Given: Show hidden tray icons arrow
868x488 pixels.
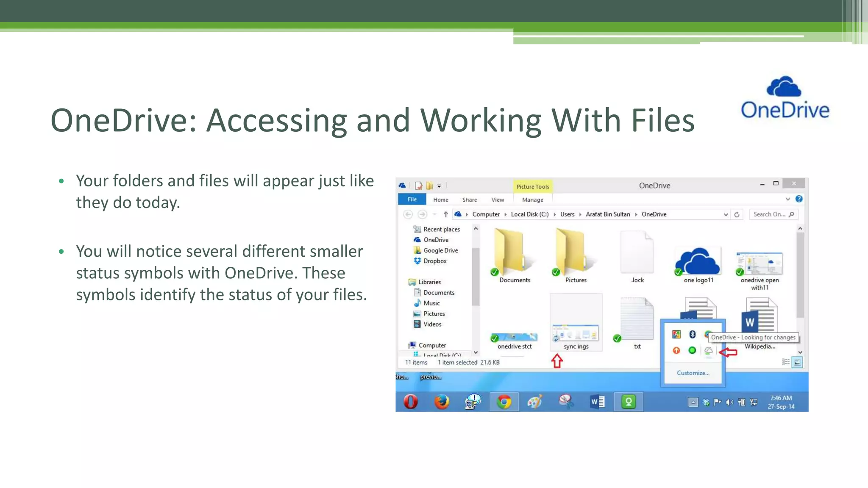Looking at the screenshot, I should coord(693,402).
